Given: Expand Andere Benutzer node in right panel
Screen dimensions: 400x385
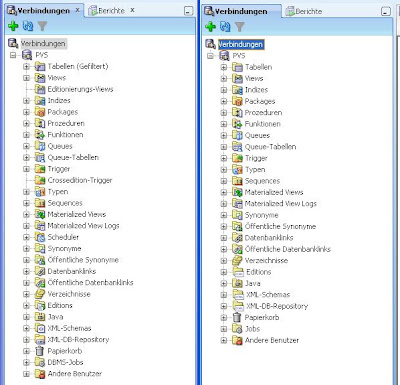Looking at the screenshot, I should click(224, 340).
